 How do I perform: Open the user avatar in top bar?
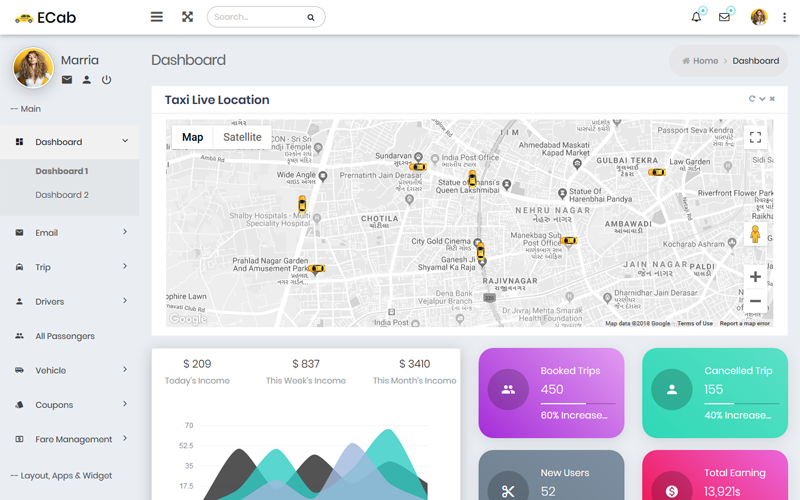759,17
